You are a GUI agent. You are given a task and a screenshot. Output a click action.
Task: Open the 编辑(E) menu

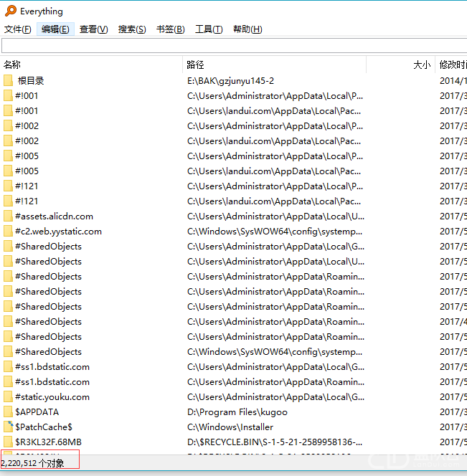point(55,29)
